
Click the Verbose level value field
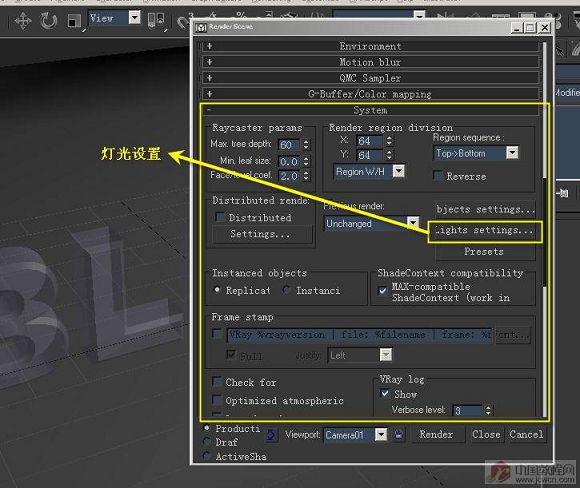[x=468, y=410]
